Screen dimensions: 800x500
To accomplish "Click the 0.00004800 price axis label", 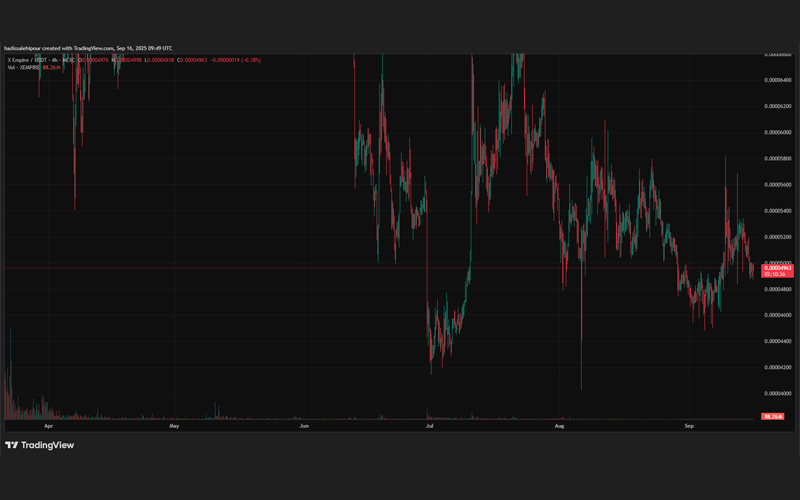I will tap(778, 289).
